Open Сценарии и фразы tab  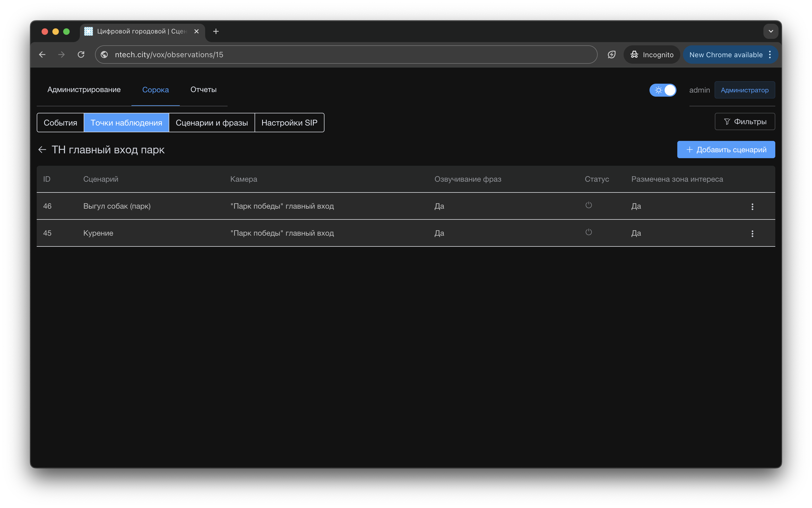click(212, 123)
